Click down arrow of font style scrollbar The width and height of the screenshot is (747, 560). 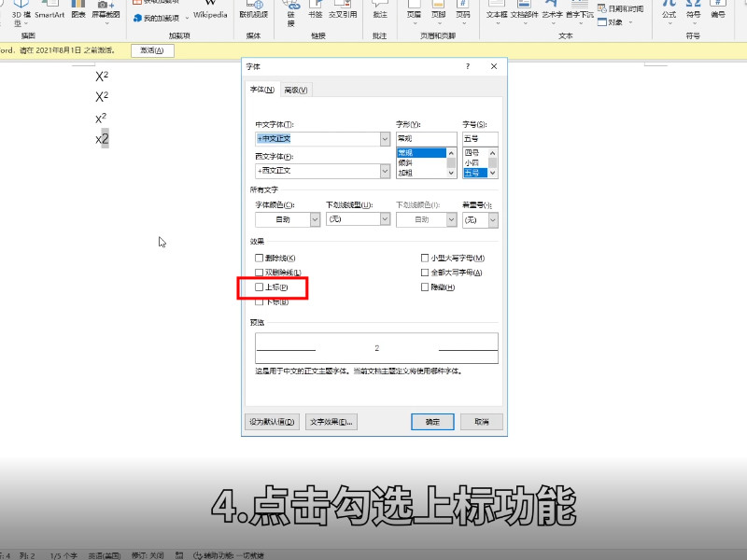pyautogui.click(x=451, y=173)
